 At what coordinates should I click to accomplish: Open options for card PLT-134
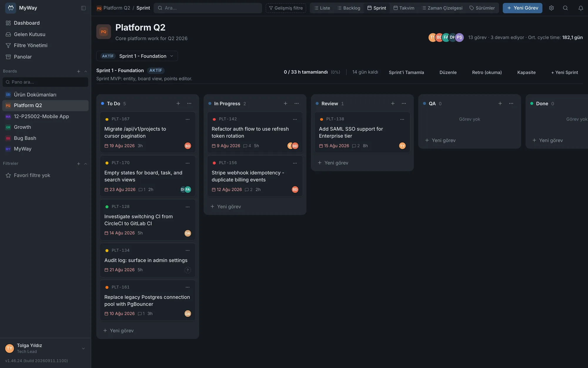coord(188,251)
